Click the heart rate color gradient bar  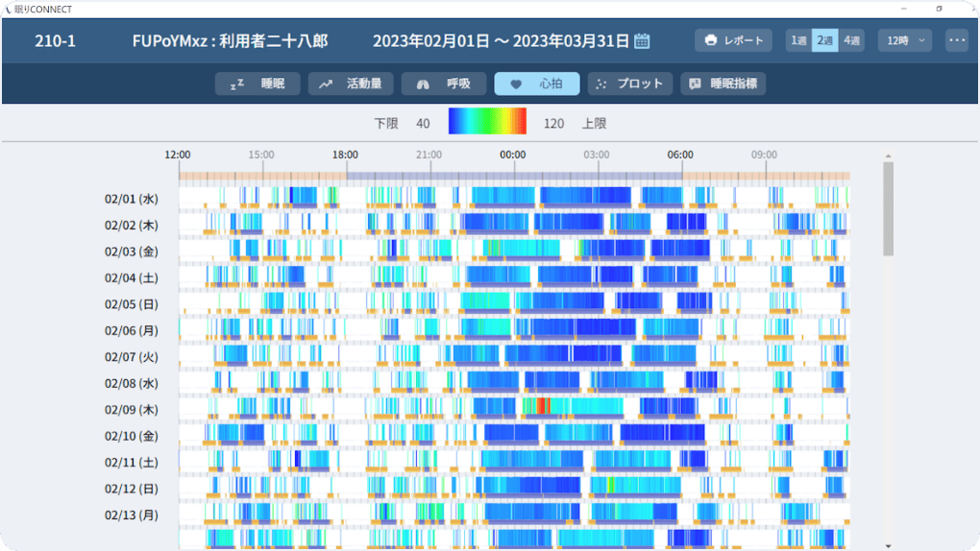(487, 123)
